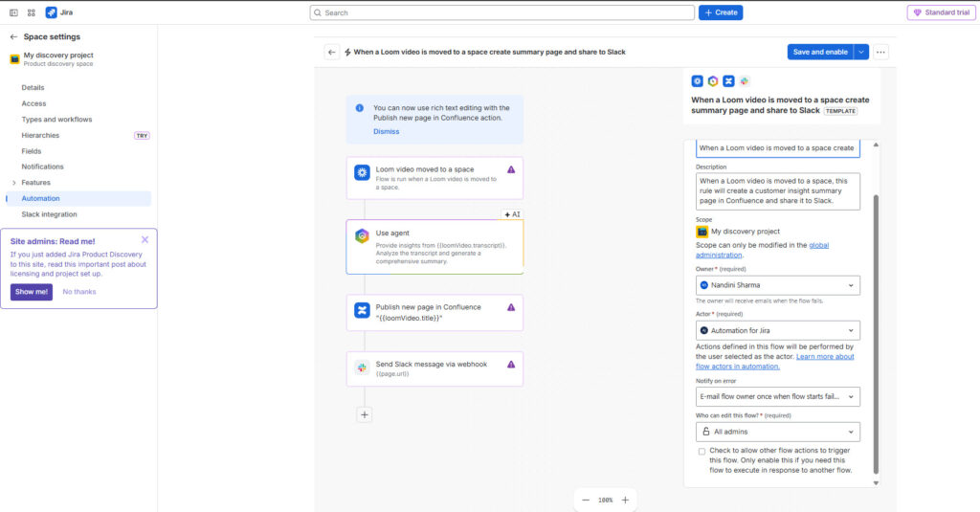Open the Actor dropdown Automation for Jira
This screenshot has width=980, height=512.
click(x=777, y=331)
